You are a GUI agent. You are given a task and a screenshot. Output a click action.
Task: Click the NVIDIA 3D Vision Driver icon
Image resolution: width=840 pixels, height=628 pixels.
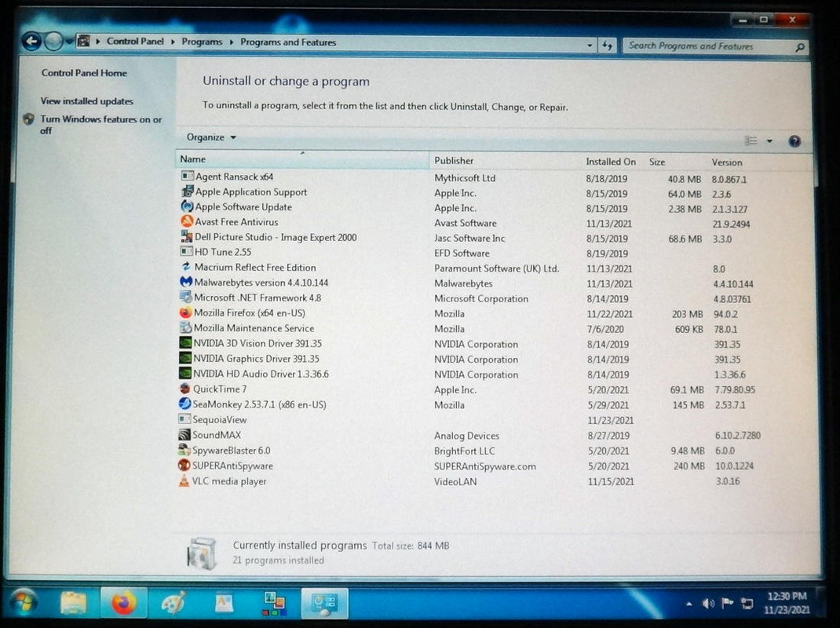(184, 343)
